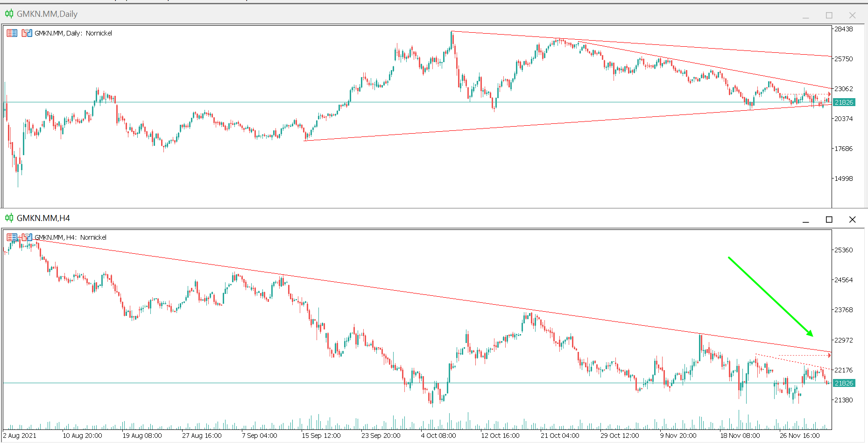Click 25360 on H4 price scale
Viewport: 868px width, 443px height.
point(844,250)
